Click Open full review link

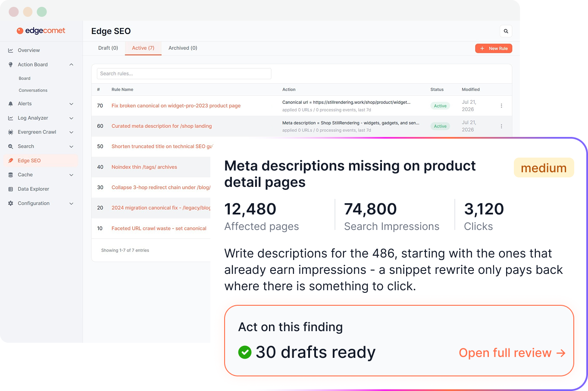[512, 353]
